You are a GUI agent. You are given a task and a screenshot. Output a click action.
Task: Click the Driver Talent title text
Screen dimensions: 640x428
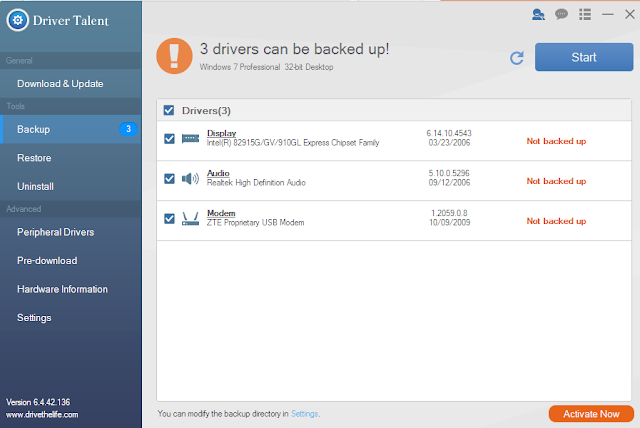coord(71,20)
